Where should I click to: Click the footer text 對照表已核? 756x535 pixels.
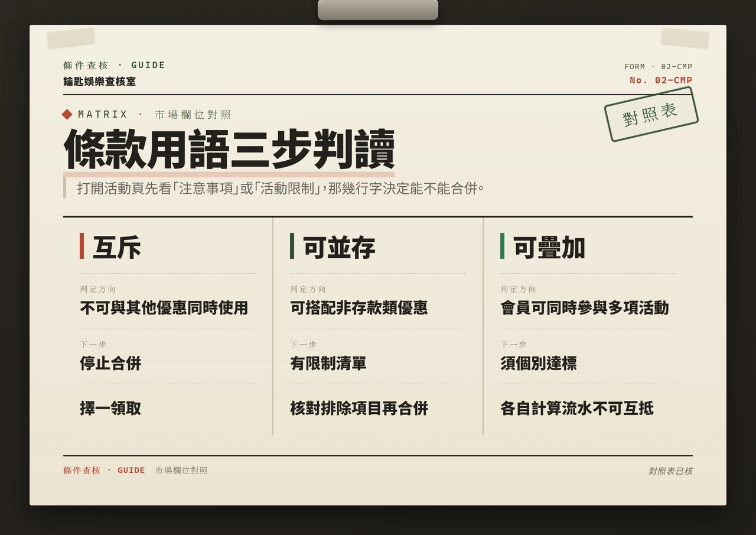(x=670, y=471)
